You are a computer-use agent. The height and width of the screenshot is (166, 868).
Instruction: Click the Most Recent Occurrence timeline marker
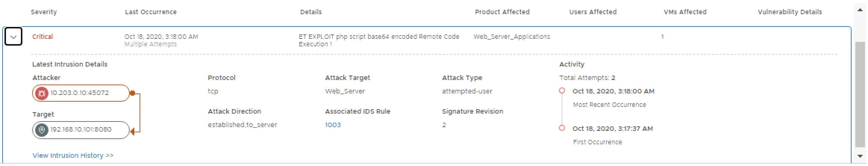(x=562, y=91)
